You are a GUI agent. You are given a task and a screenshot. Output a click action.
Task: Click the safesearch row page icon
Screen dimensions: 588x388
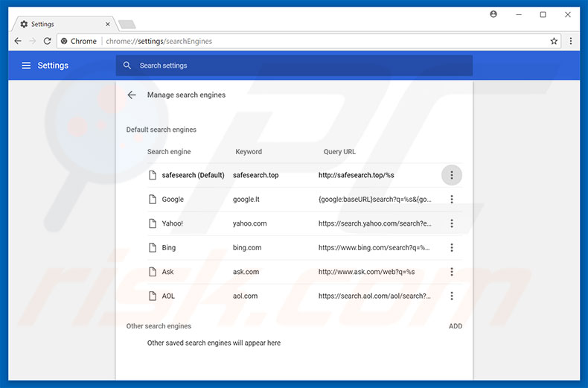tap(153, 175)
